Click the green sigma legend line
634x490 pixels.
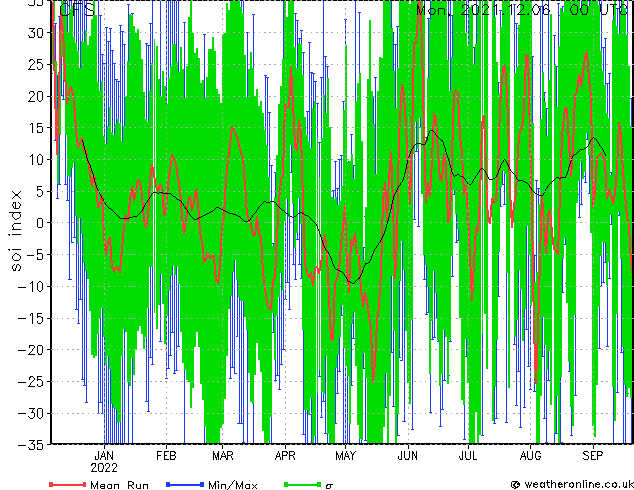point(303,484)
